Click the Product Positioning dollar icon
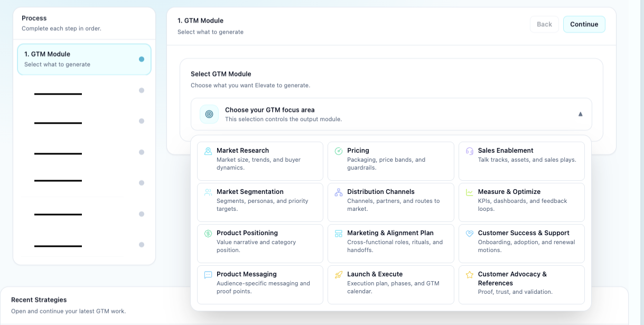 (208, 233)
